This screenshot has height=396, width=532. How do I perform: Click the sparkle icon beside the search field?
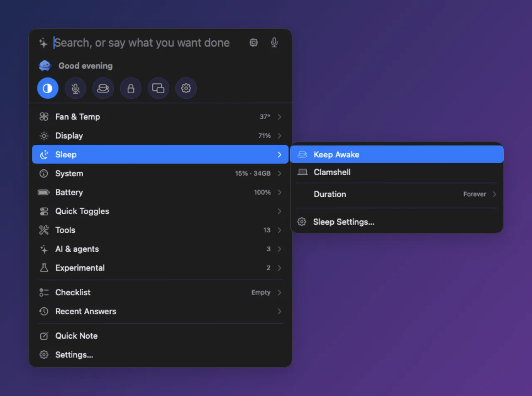(x=43, y=43)
